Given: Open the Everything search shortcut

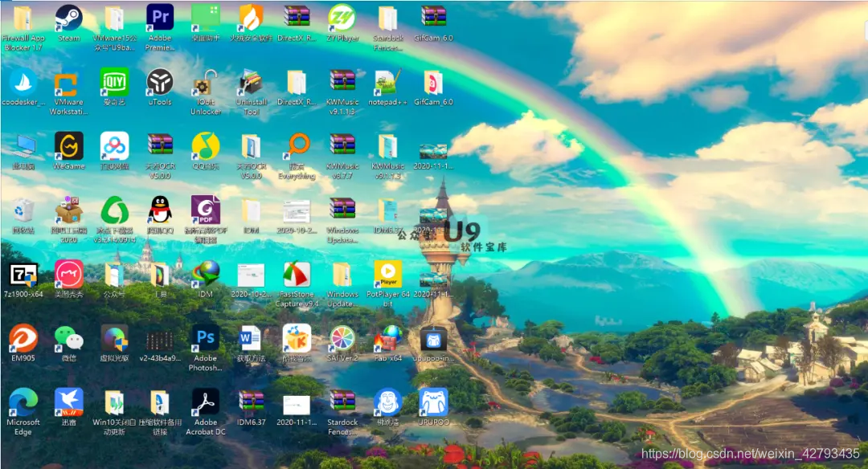Looking at the screenshot, I should tap(297, 146).
